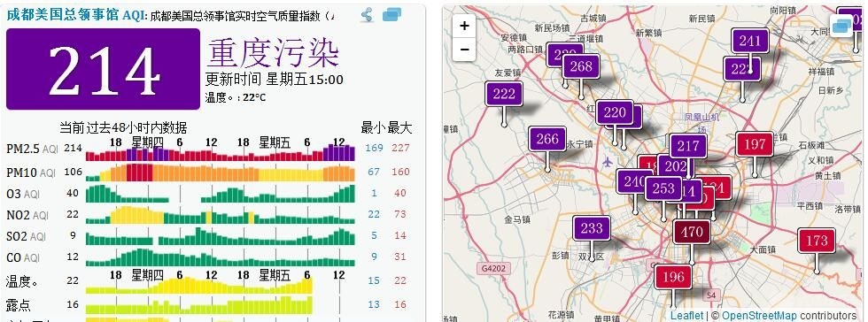868x322 pixels.
Task: Select the 268 AQI map marker
Action: (581, 66)
